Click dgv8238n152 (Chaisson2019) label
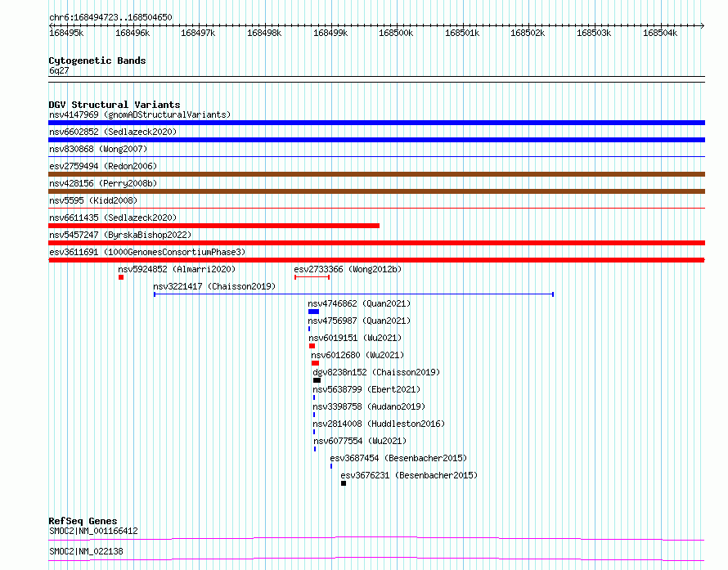Viewport: 728px width, 570px height. (x=376, y=372)
